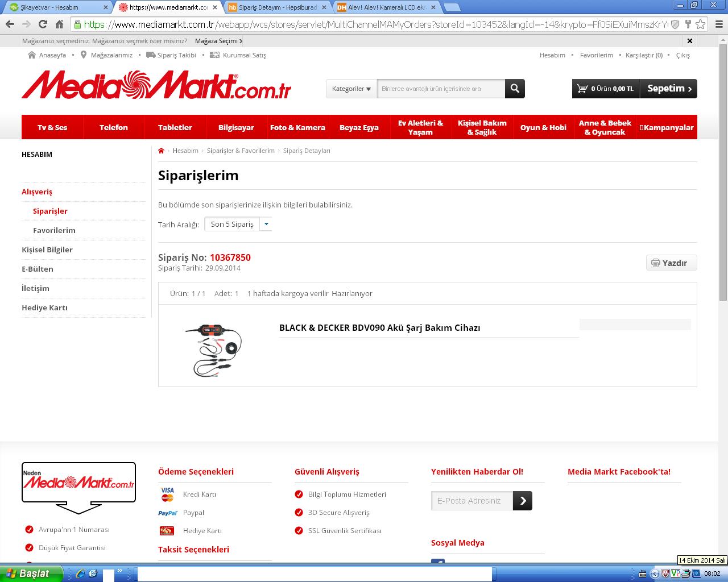Select Siparişler in the sidebar
Image resolution: width=728 pixels, height=582 pixels.
click(x=50, y=211)
